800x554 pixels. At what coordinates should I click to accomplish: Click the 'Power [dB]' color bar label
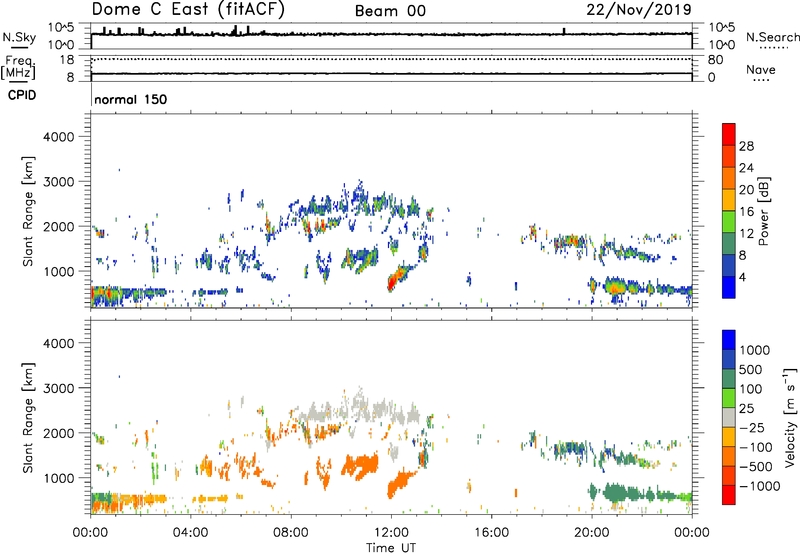pos(763,211)
